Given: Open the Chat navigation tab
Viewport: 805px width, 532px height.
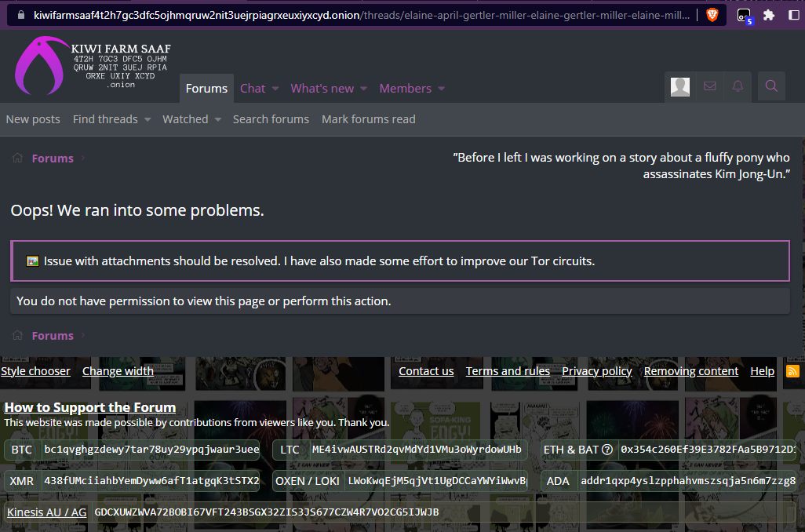Looking at the screenshot, I should 253,89.
